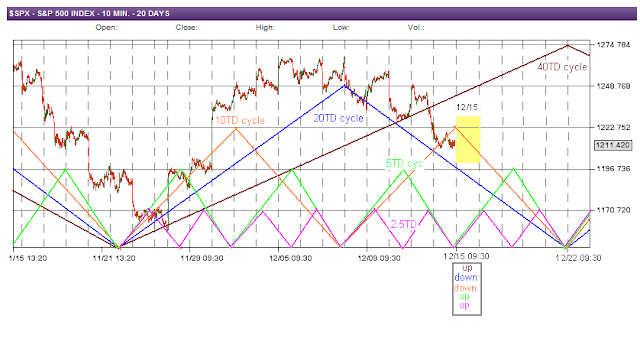640x364 pixels.
Task: Click the green 5TD cycle label
Action: [404, 164]
